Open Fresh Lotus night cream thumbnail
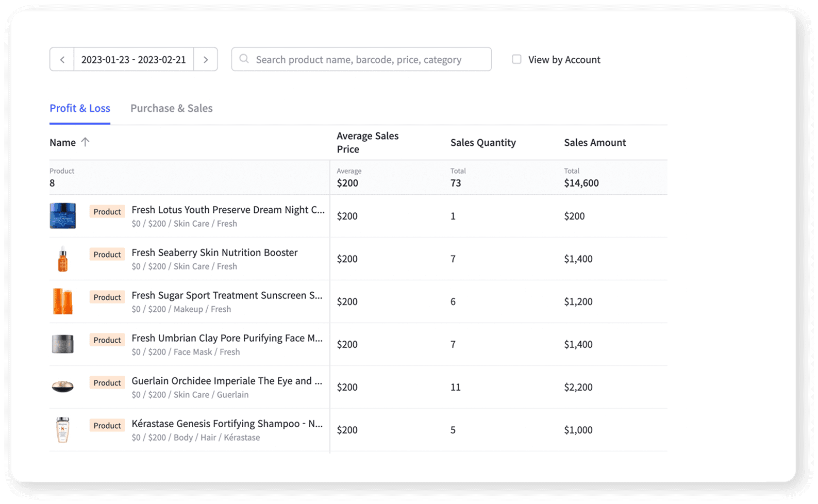 point(63,216)
